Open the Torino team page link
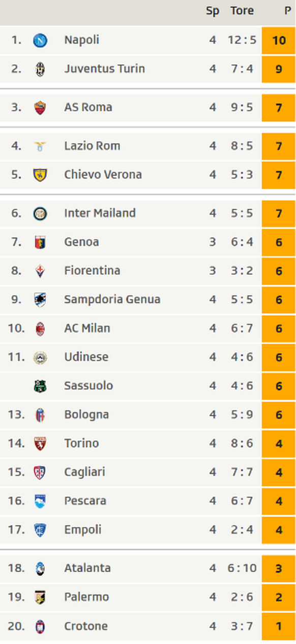This screenshot has width=296, height=644. pyautogui.click(x=81, y=443)
